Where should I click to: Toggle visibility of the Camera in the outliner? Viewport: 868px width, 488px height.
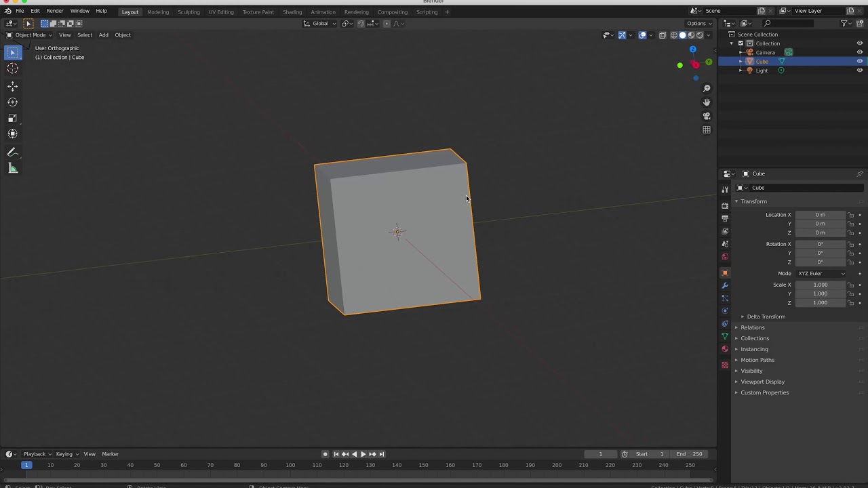(859, 52)
